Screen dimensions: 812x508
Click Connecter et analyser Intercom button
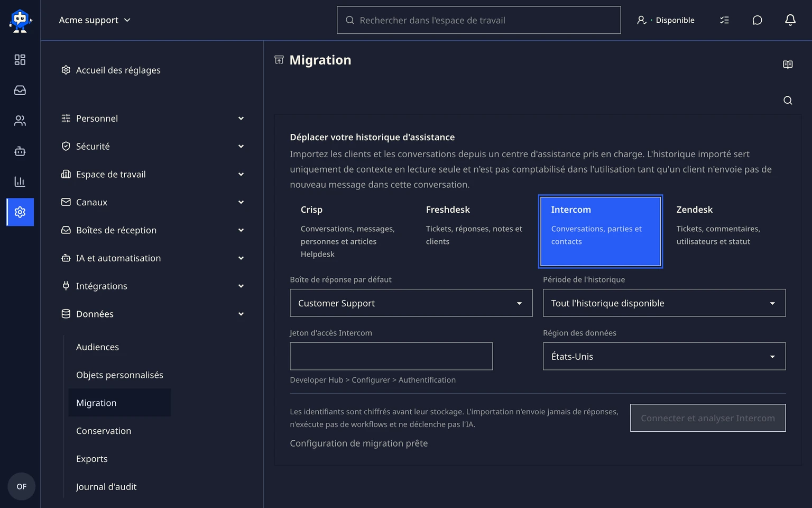pyautogui.click(x=708, y=418)
